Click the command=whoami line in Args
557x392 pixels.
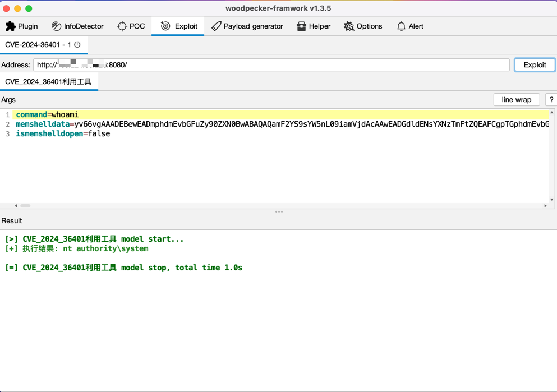(x=280, y=115)
